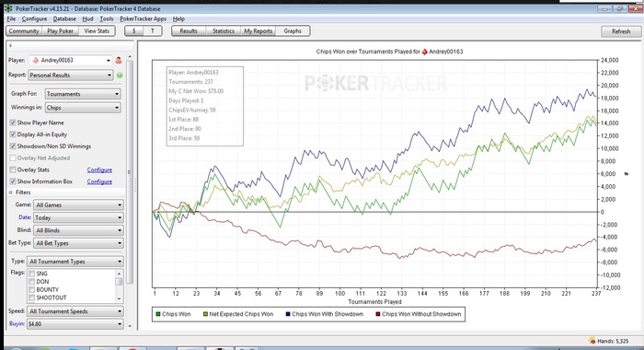Open the Graphs tab

click(x=293, y=30)
